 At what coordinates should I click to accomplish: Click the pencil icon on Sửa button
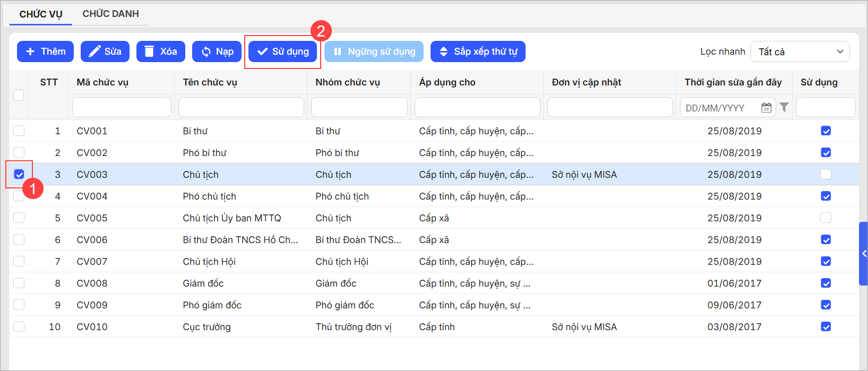tap(94, 51)
